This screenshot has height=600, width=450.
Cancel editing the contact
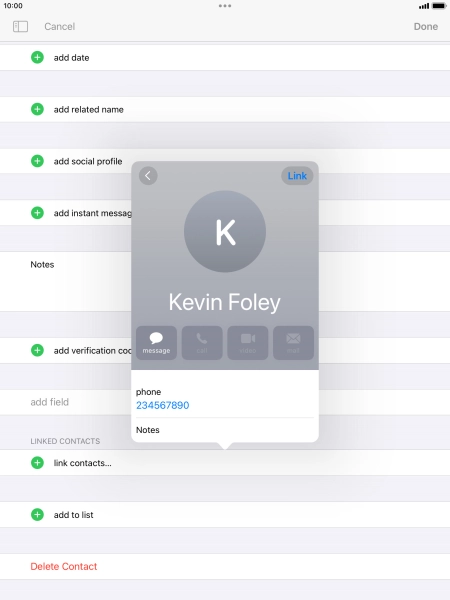60,26
